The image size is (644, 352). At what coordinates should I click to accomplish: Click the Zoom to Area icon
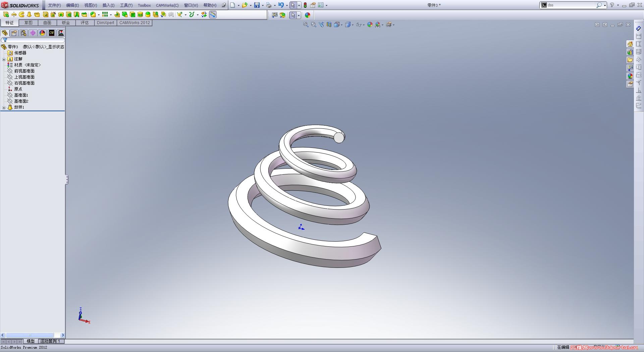tap(314, 24)
